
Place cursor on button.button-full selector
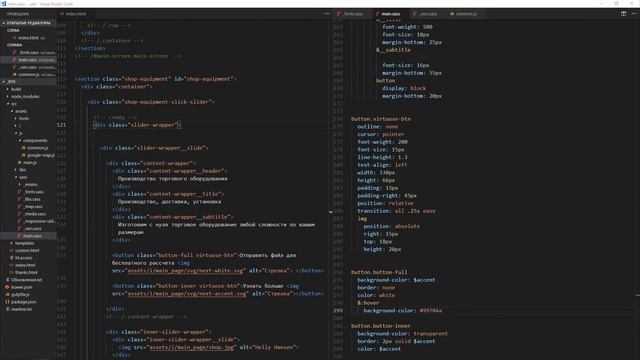coord(379,272)
